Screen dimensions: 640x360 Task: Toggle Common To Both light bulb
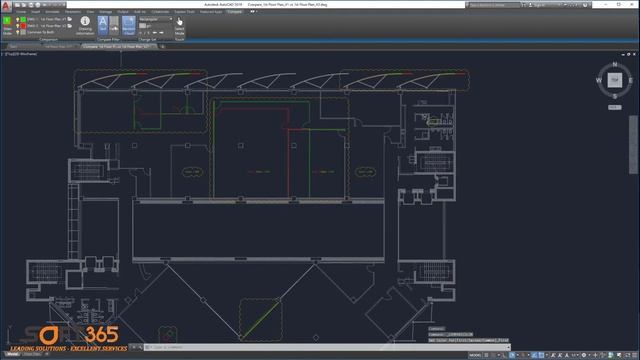tap(18, 32)
